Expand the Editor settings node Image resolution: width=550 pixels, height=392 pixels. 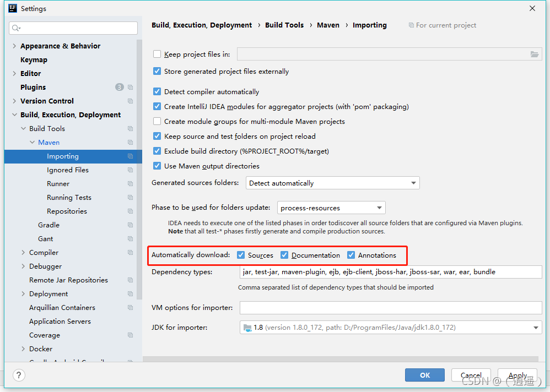tap(14, 74)
